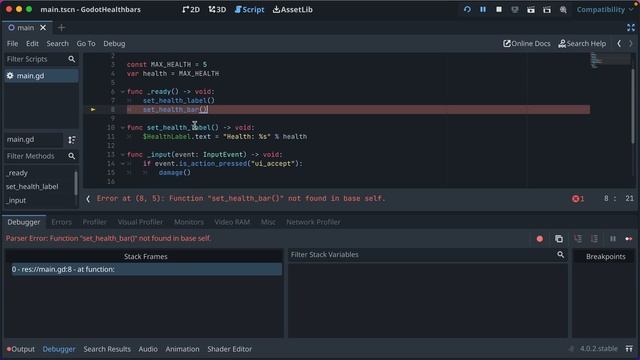Switch to the Network Profiler tab
Image resolution: width=640 pixels, height=360 pixels.
tap(313, 222)
